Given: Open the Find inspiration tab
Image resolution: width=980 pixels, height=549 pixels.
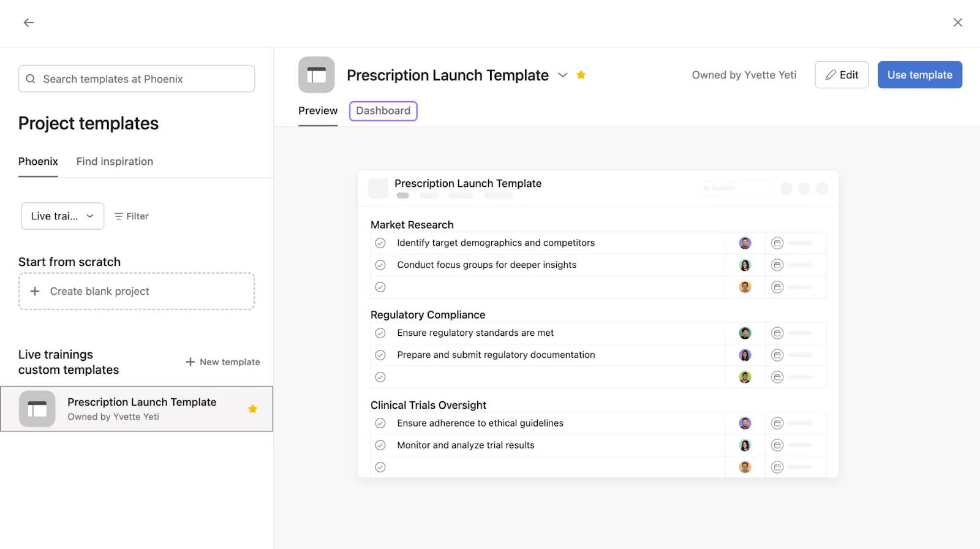Looking at the screenshot, I should coord(115,162).
